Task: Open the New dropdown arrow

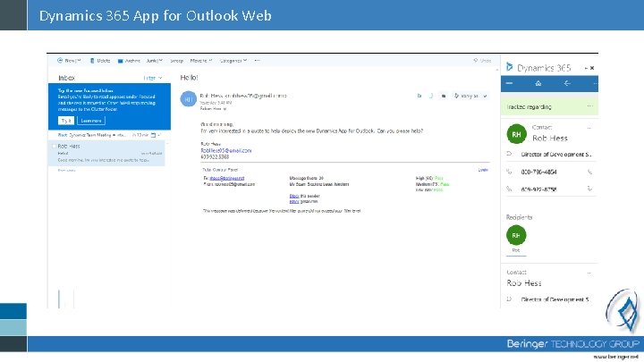Action: coord(79,61)
